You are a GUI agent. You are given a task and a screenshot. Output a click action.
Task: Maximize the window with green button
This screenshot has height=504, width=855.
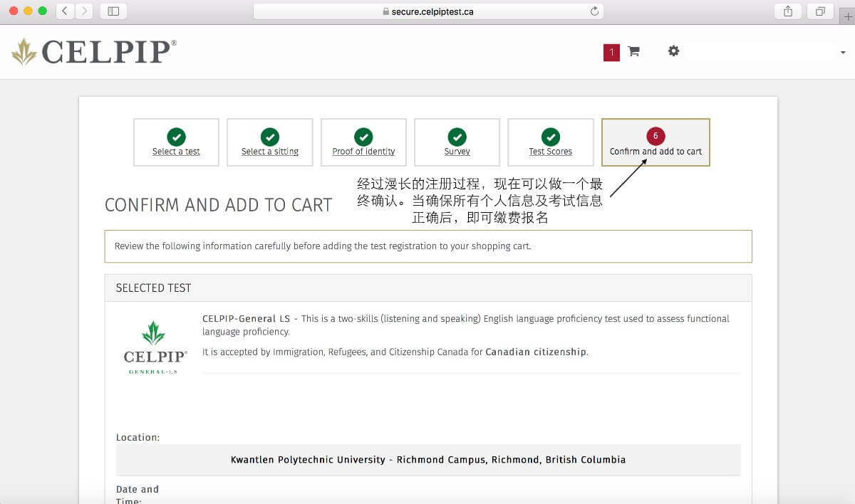tap(43, 11)
